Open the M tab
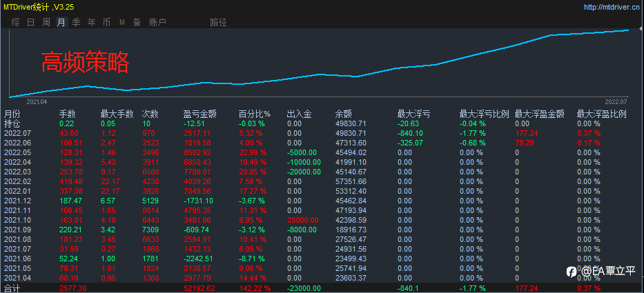 [x=122, y=22]
